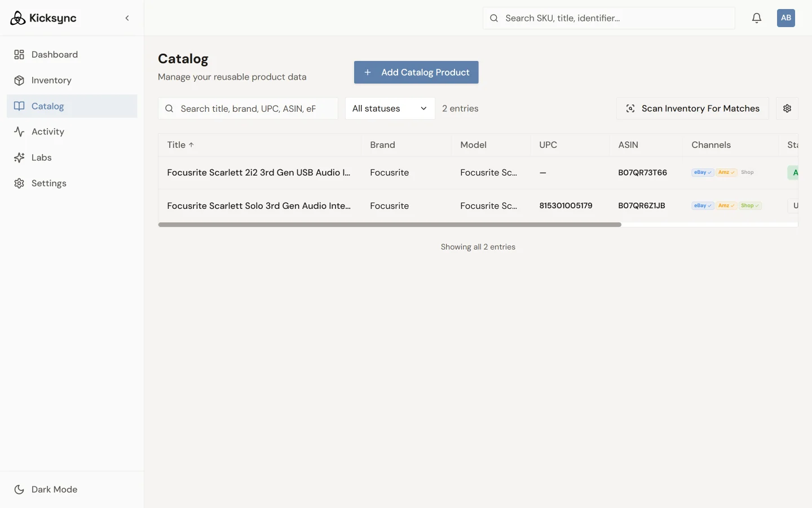Click the Amz badge in the Scarlett 2i2 row
This screenshot has height=508, width=812.
point(726,173)
